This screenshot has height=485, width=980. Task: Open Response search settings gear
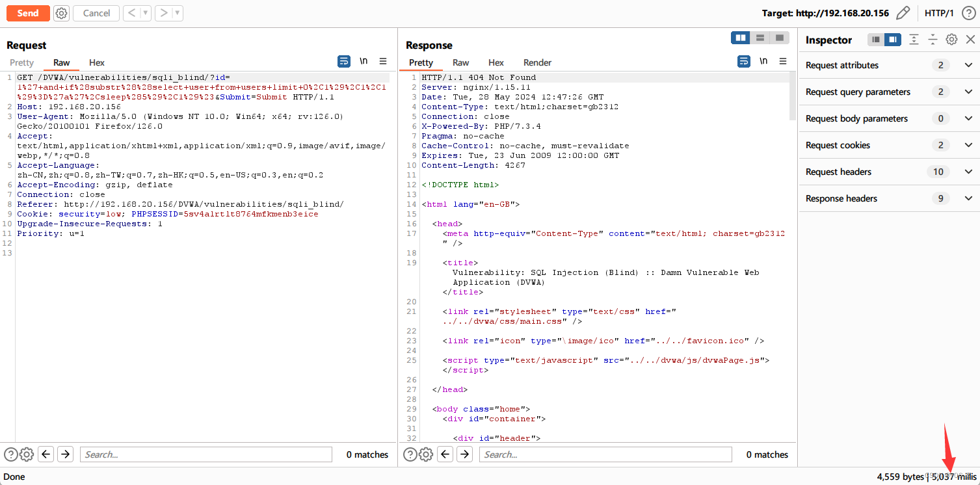coord(426,454)
